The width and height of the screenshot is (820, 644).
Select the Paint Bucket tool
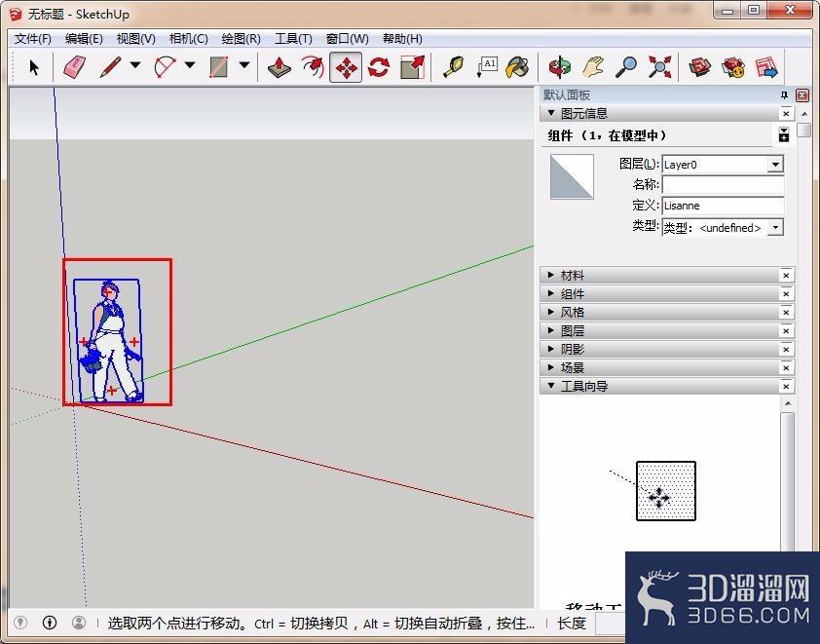pos(518,67)
